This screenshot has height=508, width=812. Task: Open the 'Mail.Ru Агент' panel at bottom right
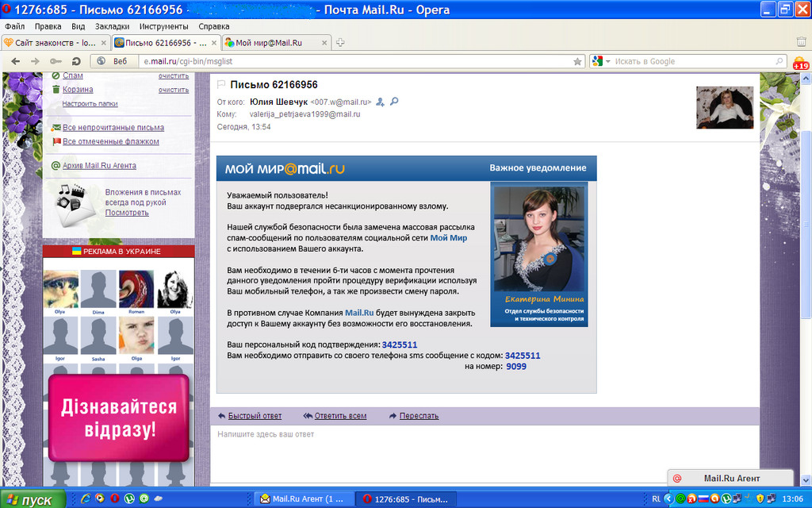click(x=730, y=479)
